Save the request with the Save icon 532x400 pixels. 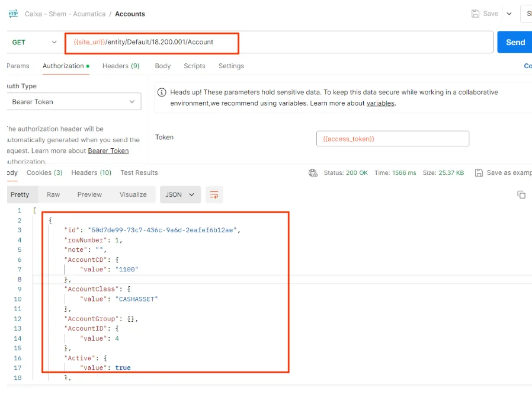coord(485,13)
